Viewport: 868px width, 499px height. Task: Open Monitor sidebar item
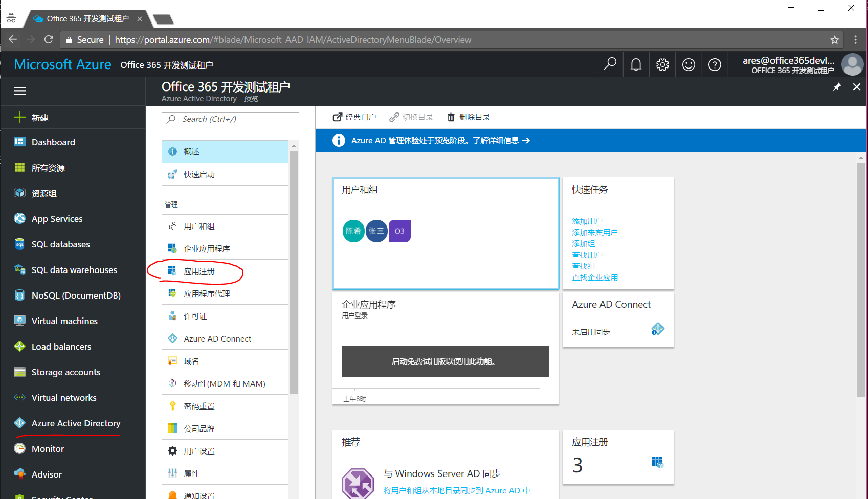click(73, 449)
